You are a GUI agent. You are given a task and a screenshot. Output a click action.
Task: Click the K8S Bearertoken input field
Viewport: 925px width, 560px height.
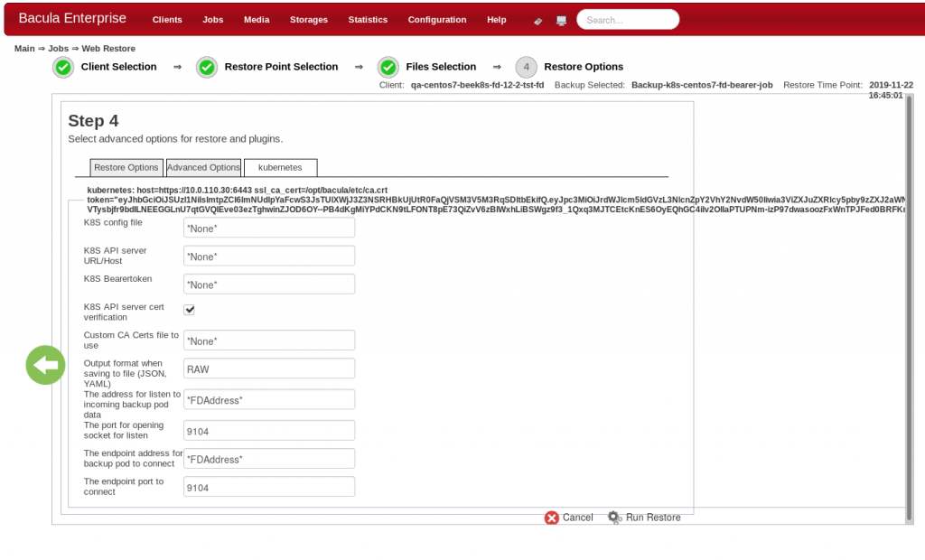coord(268,285)
